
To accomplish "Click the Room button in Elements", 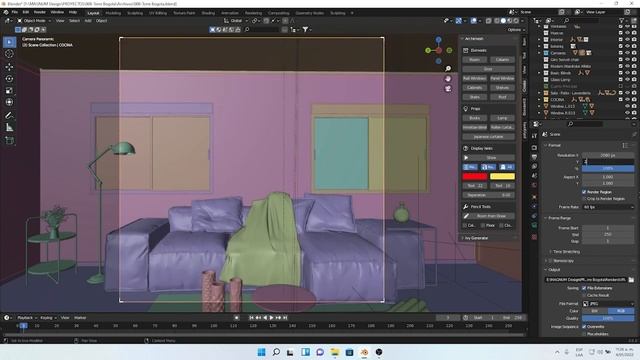I will [475, 60].
